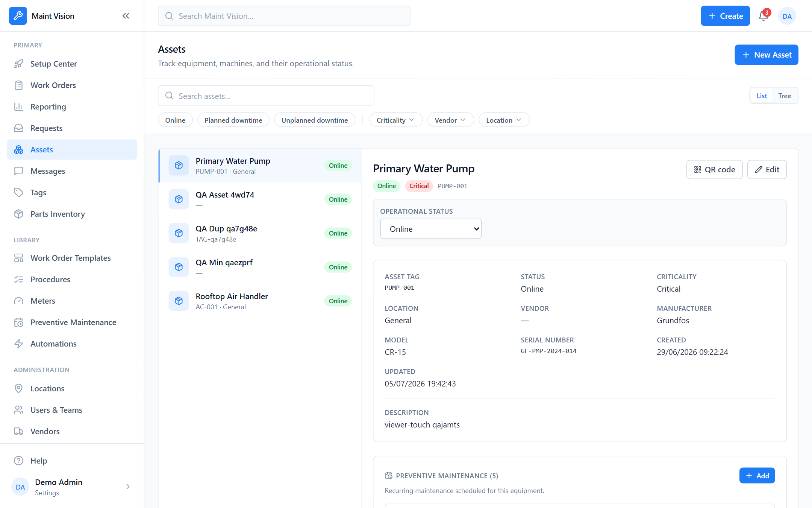This screenshot has height=508, width=812.
Task: Toggle the Unplanned downtime filter chip
Action: click(315, 120)
